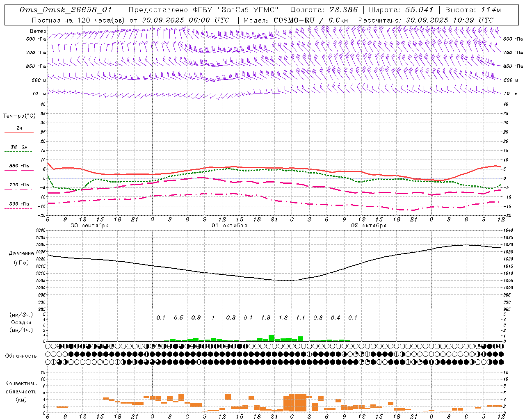Viewport: 525px width, 420px height.
Task: Click the 10 м wind level label on left
Action: pyautogui.click(x=39, y=94)
